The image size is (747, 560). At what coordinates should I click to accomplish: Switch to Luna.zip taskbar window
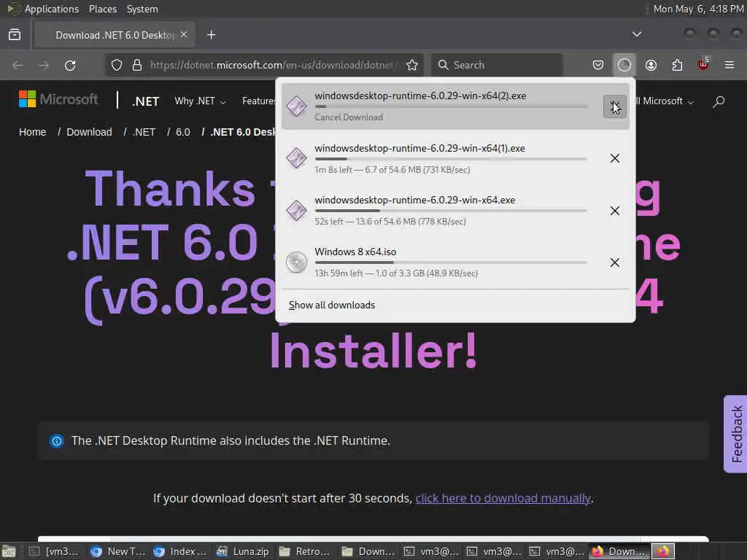click(242, 551)
